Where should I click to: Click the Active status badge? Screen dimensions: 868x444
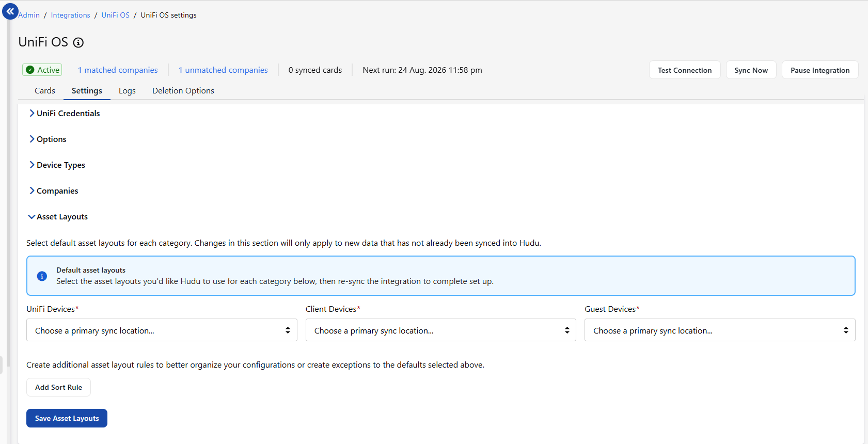(x=42, y=70)
